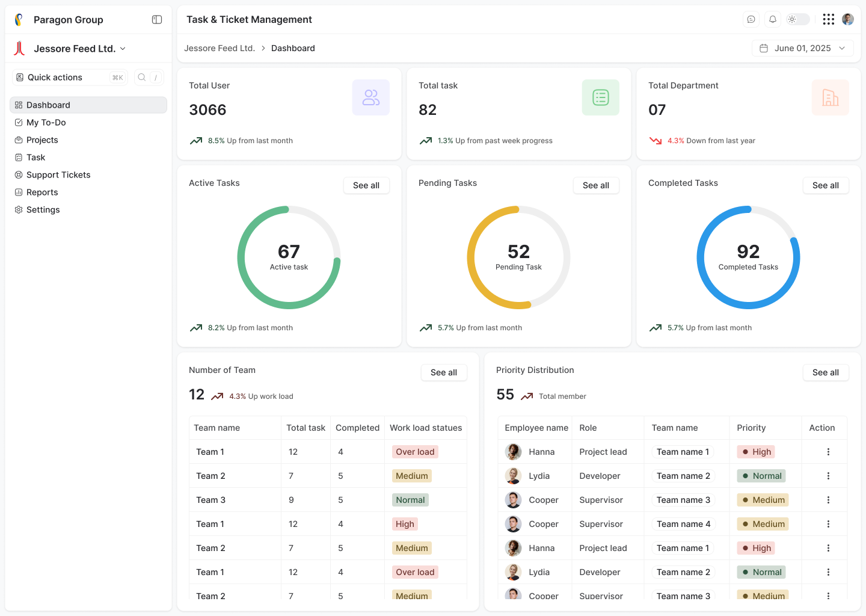The image size is (866, 616).
Task: Collapse the sidebar panel icon
Action: [157, 20]
